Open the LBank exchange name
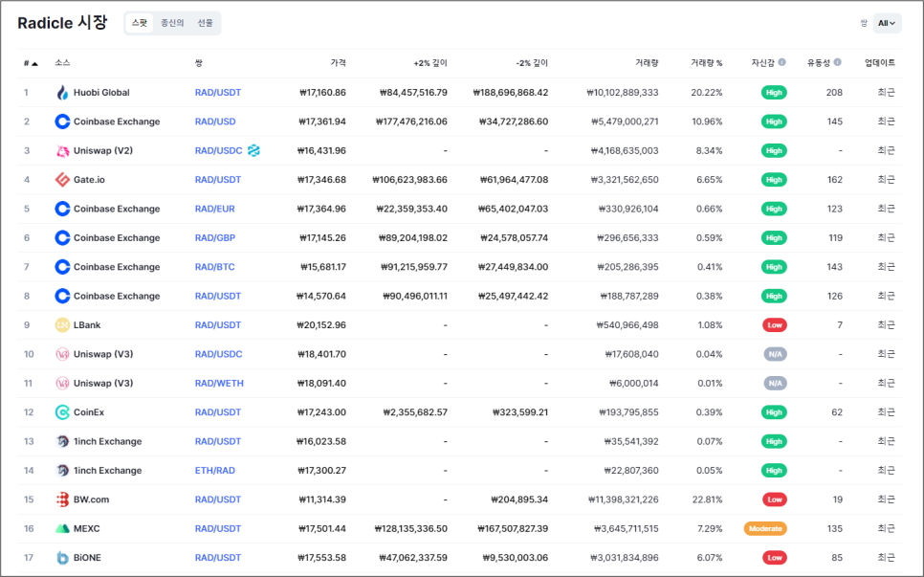This screenshot has height=577, width=924. tap(87, 325)
